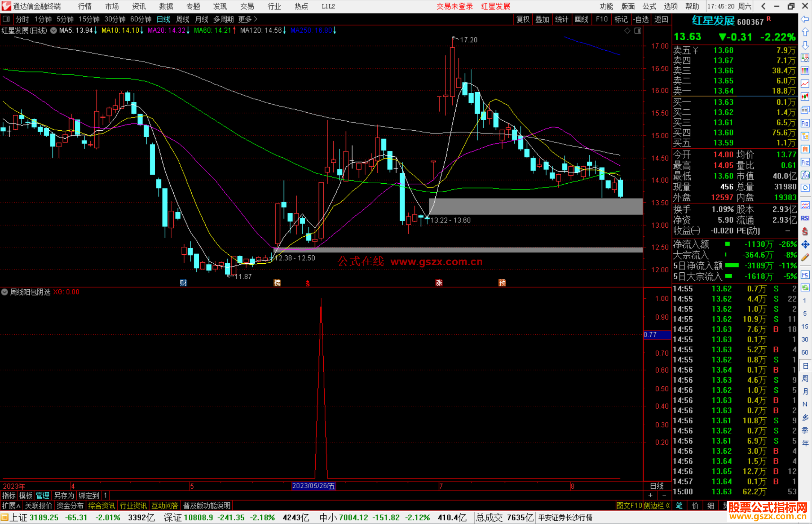Click the 预 marker below the chart
This screenshot has height=524, width=812.
coord(502,283)
